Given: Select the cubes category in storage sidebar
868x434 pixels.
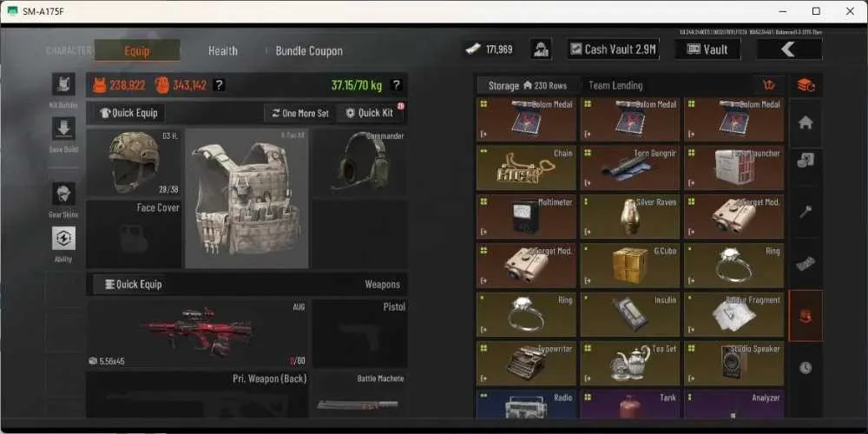Looking at the screenshot, I should click(806, 161).
